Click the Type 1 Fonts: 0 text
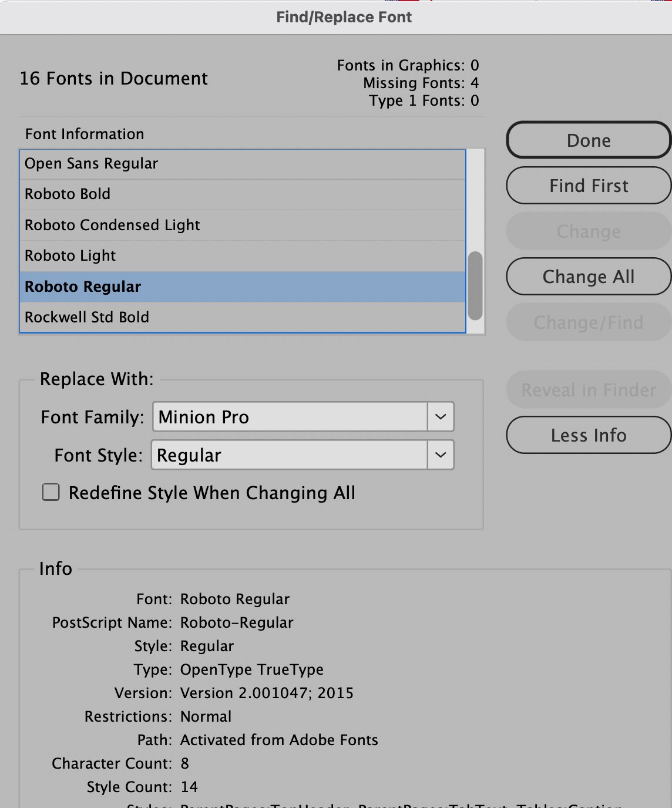 (x=424, y=100)
